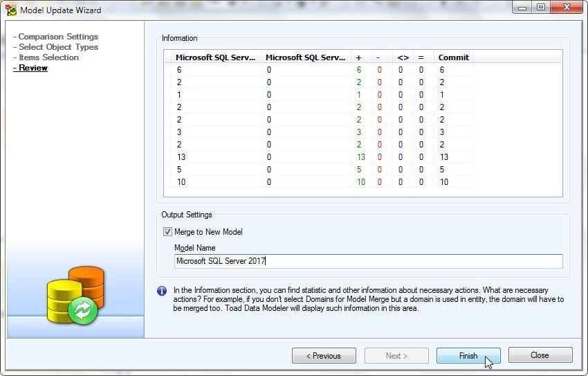The image size is (588, 376).
Task: Sort by the second Microsoft SQL Serv... column header
Action: click(306, 57)
